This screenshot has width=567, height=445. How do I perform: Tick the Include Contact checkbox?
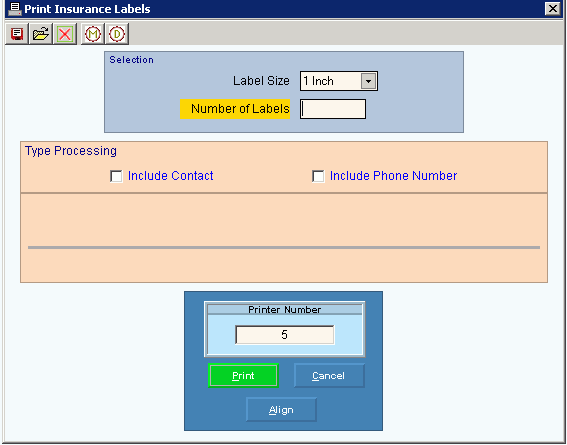(116, 176)
